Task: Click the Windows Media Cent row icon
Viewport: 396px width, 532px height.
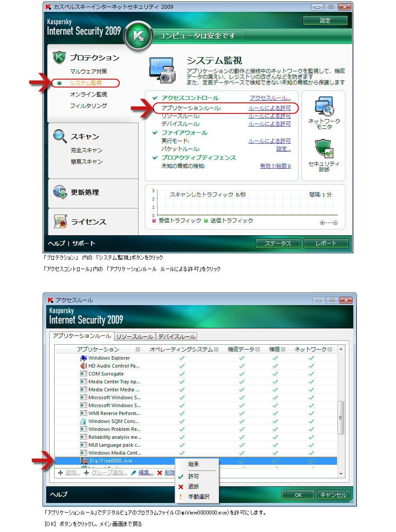Action: coord(84,453)
